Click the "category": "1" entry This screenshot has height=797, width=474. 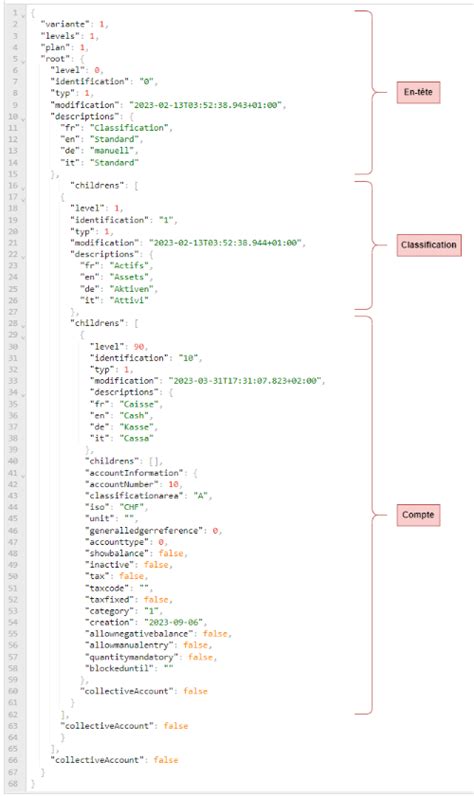tap(124, 611)
